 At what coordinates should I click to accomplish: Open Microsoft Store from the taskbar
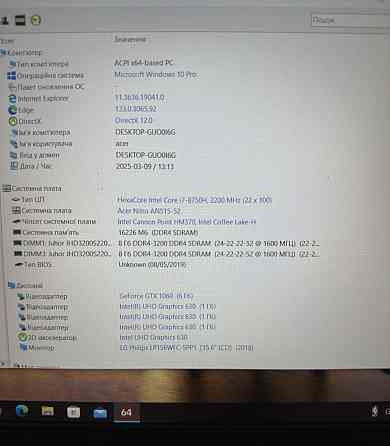tap(73, 412)
